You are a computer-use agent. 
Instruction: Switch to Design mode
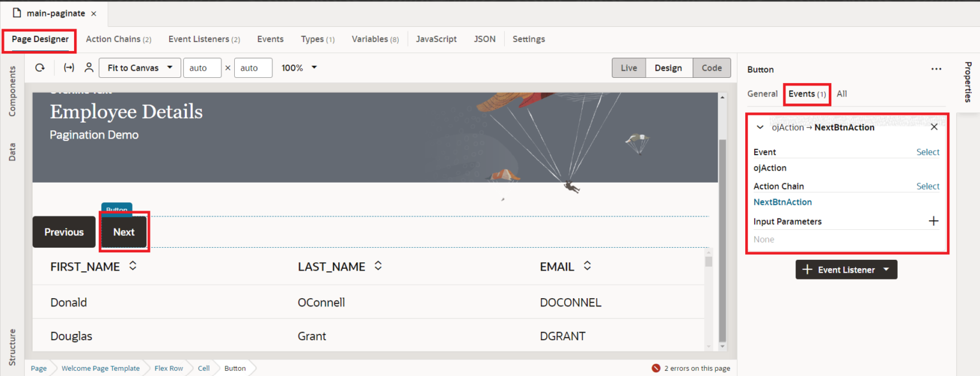[x=669, y=67]
